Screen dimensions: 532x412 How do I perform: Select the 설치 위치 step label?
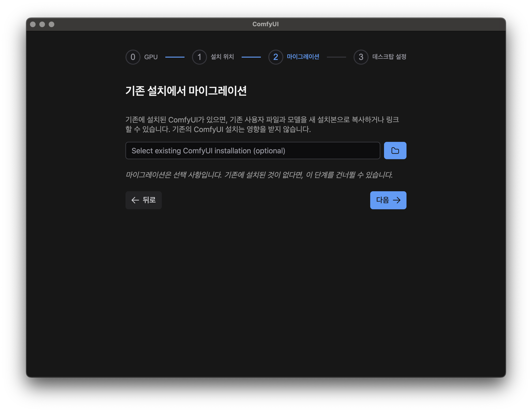tap(222, 57)
